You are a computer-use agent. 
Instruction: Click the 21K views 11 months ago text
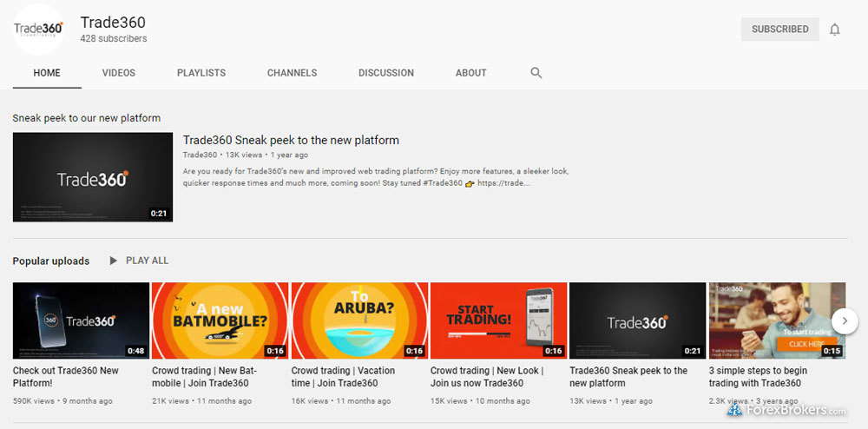[201, 400]
